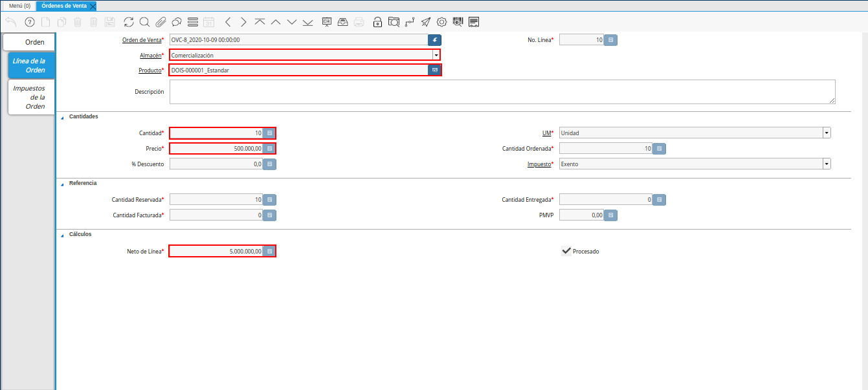Select the Órdenes de Venta tab
The height and width of the screenshot is (390, 868).
[x=63, y=5]
